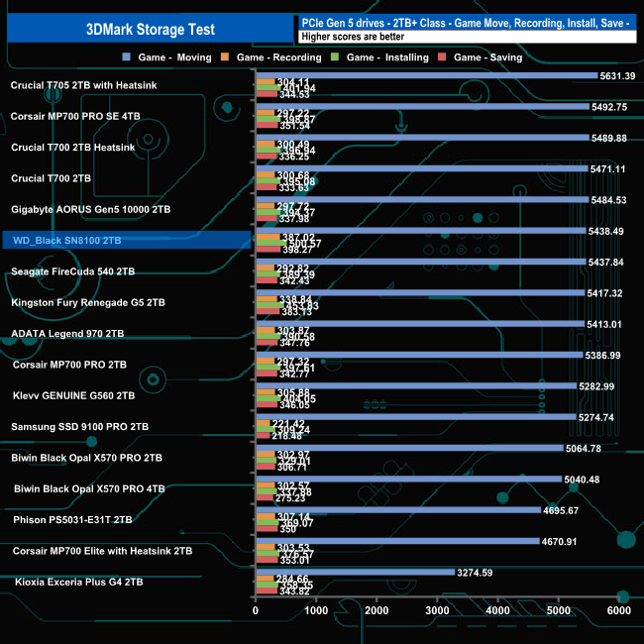Screen dimensions: 644x644
Task: Select the Crucial T700 2TB label
Action: click(x=51, y=178)
